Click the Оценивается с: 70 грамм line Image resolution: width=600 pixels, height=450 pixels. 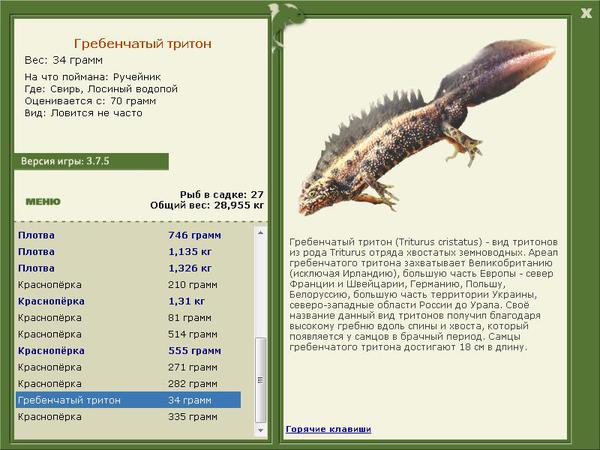pyautogui.click(x=90, y=101)
